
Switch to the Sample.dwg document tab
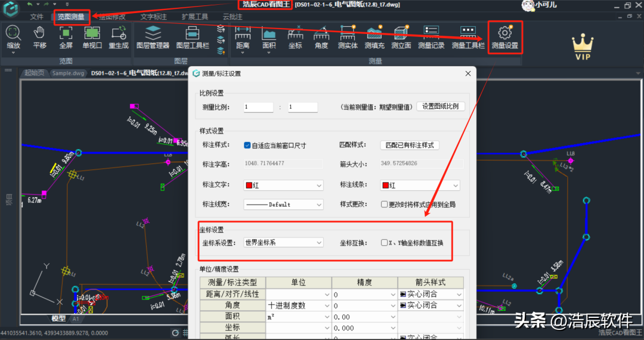68,73
